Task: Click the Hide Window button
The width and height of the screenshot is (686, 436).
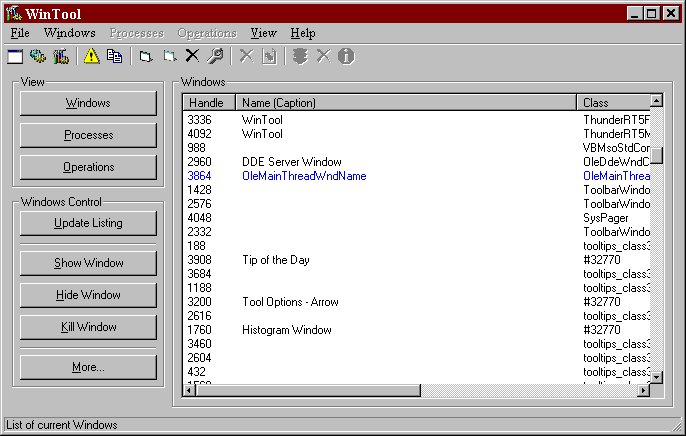Action: click(88, 295)
